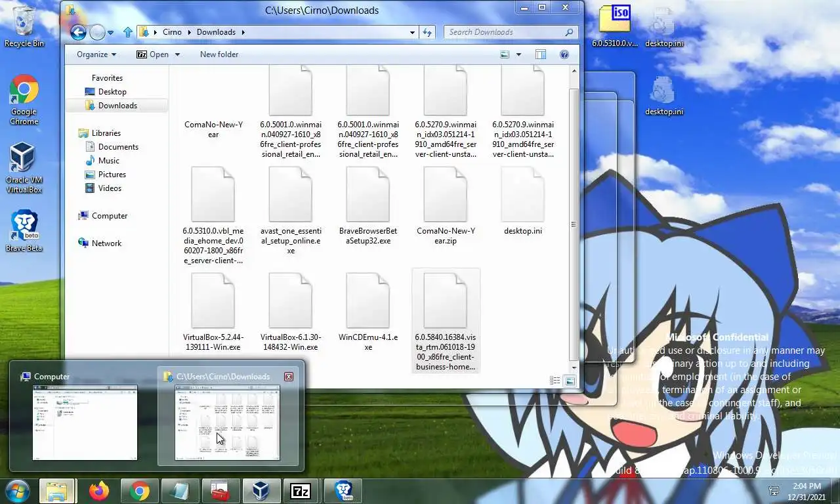
Task: Switch to details view button in status corner
Action: (x=555, y=381)
